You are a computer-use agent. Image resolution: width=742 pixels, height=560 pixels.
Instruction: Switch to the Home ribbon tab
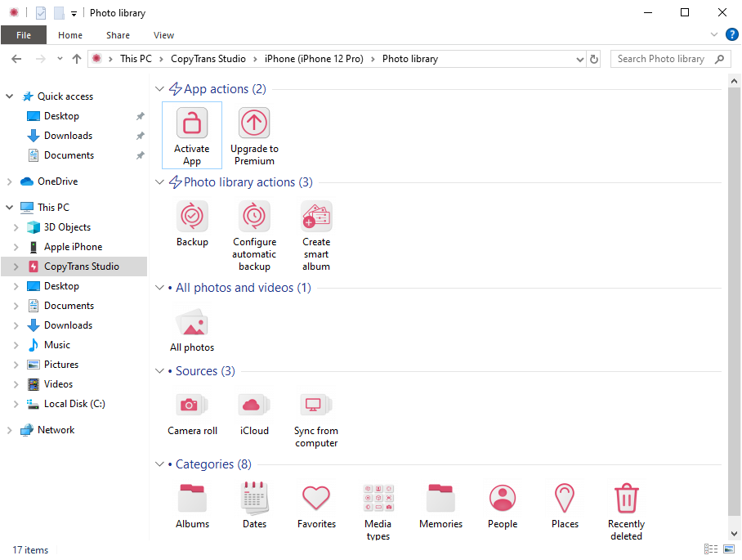click(x=70, y=35)
